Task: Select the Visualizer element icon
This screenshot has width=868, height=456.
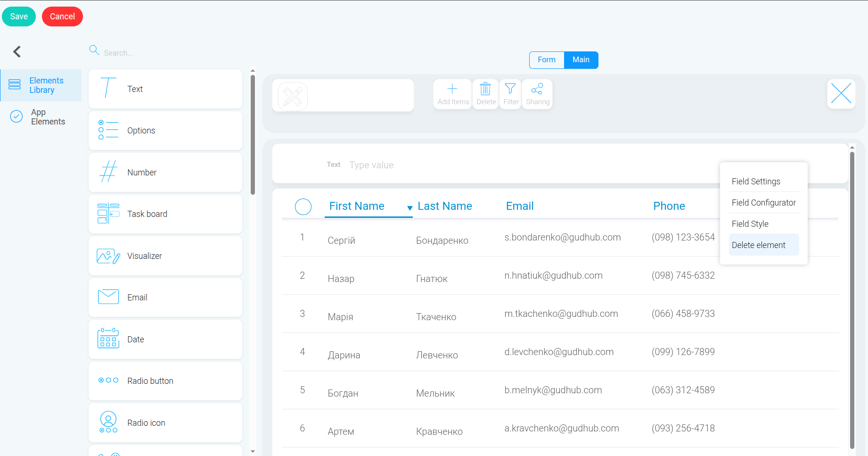Action: click(x=108, y=256)
